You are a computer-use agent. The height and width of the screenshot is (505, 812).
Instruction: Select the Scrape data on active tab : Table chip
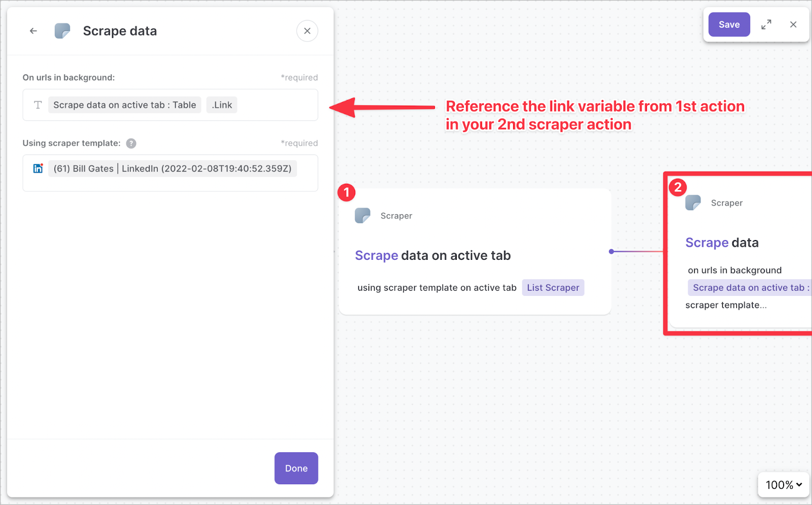125,105
